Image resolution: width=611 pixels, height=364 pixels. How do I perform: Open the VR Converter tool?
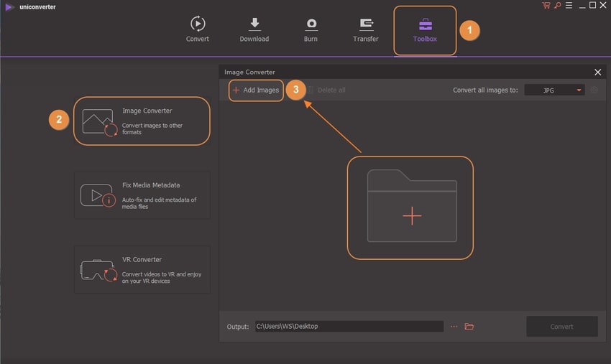(x=142, y=269)
